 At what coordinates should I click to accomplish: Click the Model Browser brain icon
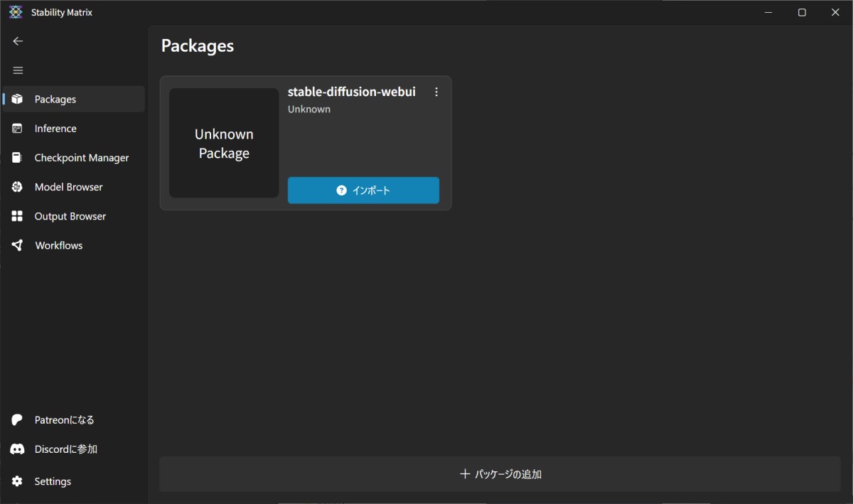click(x=18, y=187)
